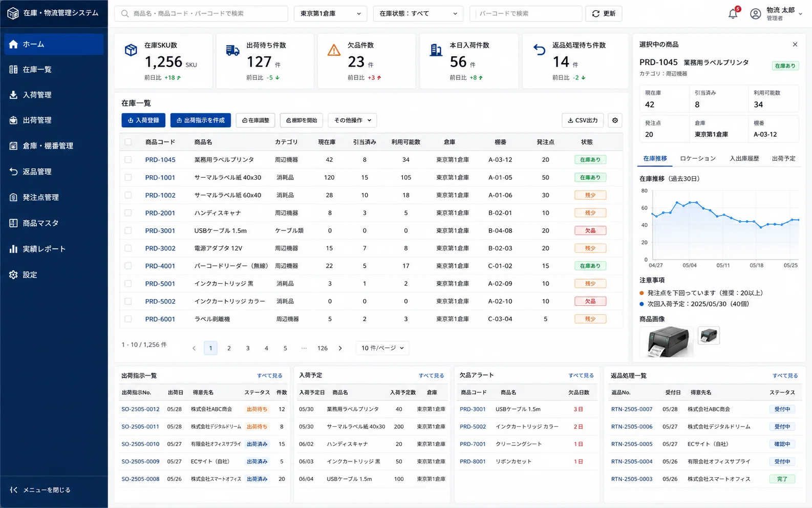Go to 入荷管理 sidebar item
This screenshot has height=508, width=812.
coord(54,95)
